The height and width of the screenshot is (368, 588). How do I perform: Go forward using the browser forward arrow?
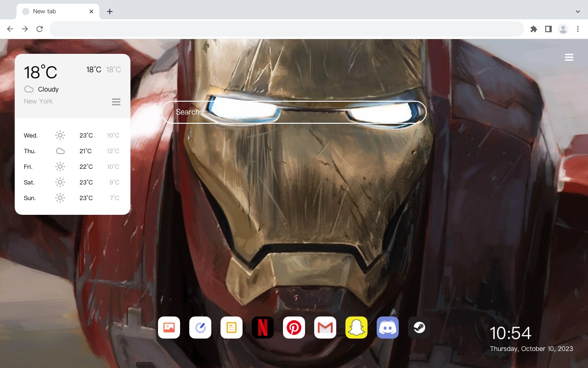25,29
